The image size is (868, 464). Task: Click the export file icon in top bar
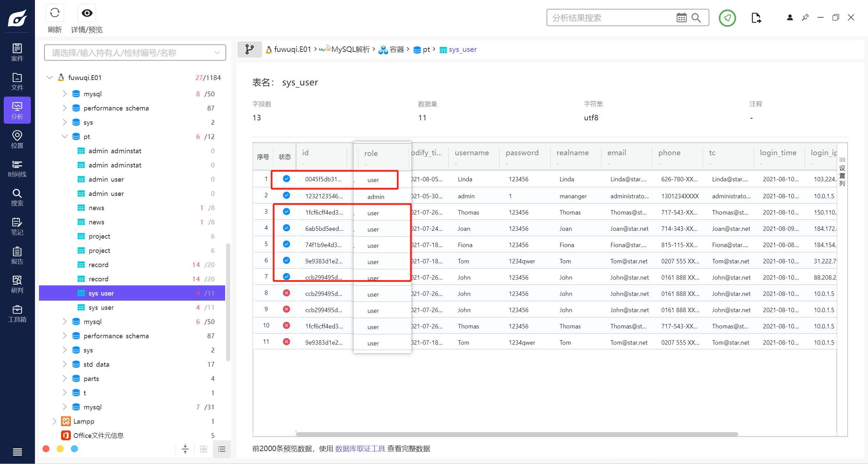pos(756,18)
